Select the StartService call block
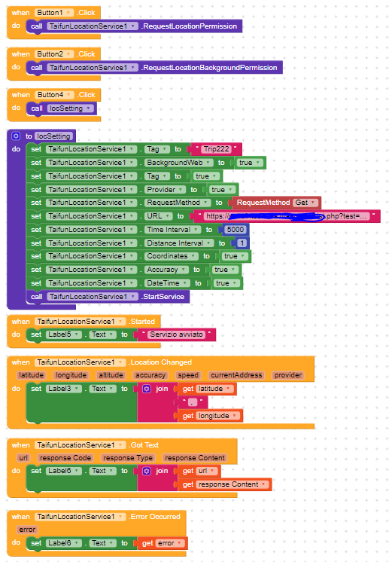 coord(108,297)
